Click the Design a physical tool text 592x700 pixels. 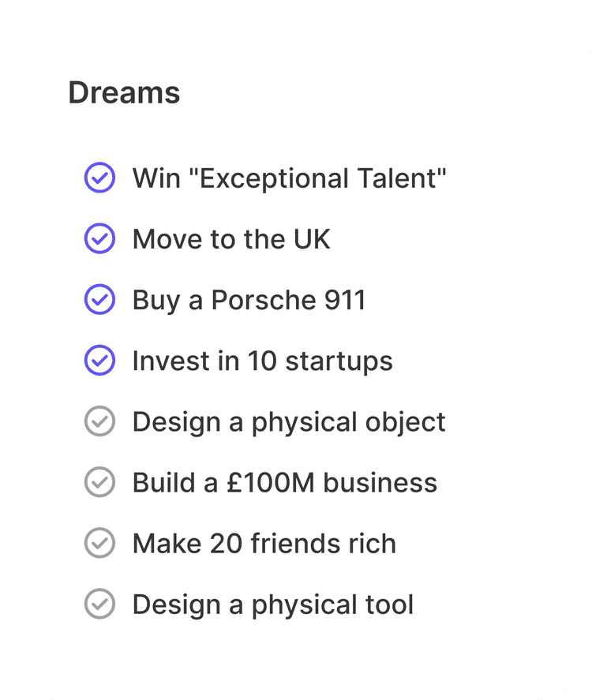pos(272,605)
